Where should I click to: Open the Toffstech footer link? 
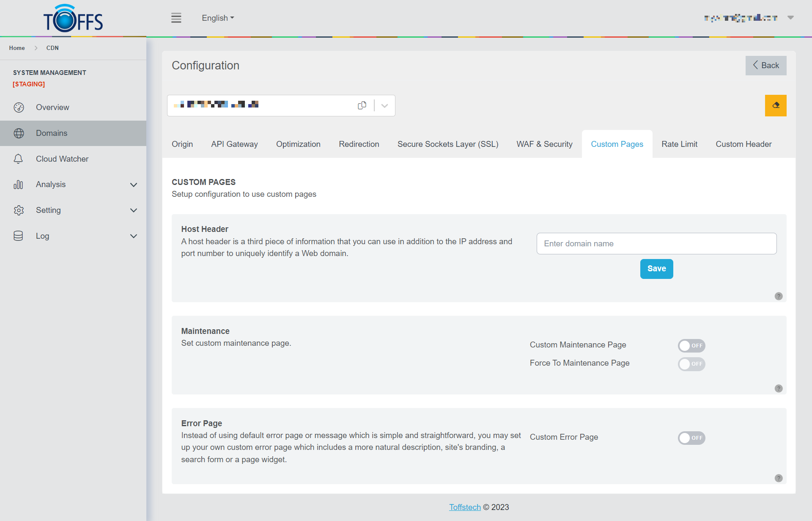(464, 507)
